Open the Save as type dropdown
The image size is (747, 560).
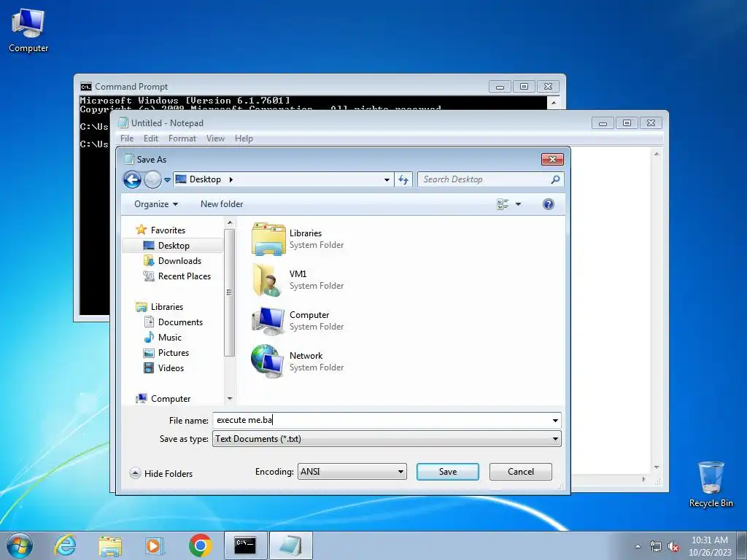(387, 439)
